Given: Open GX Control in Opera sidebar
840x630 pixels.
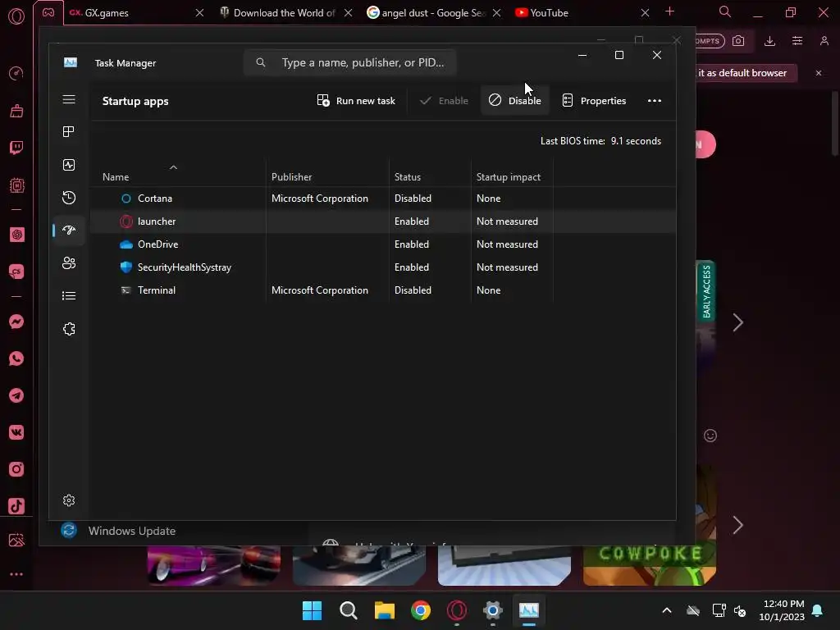Looking at the screenshot, I should 16,73.
